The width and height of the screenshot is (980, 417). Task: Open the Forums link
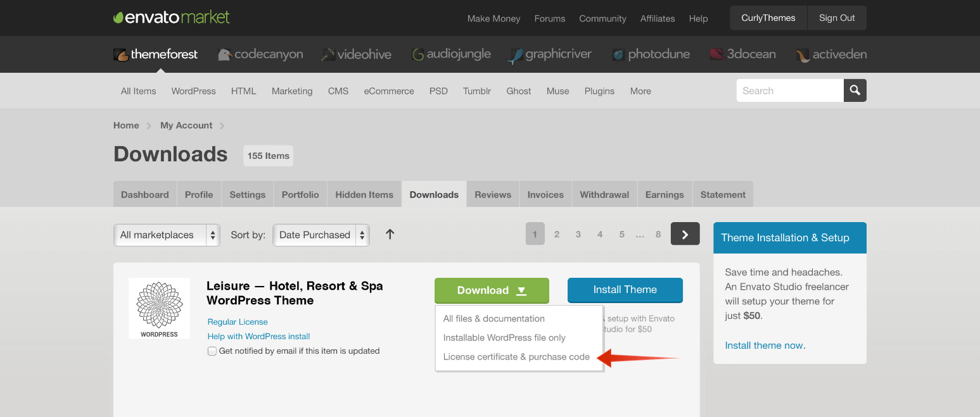pyautogui.click(x=550, y=18)
